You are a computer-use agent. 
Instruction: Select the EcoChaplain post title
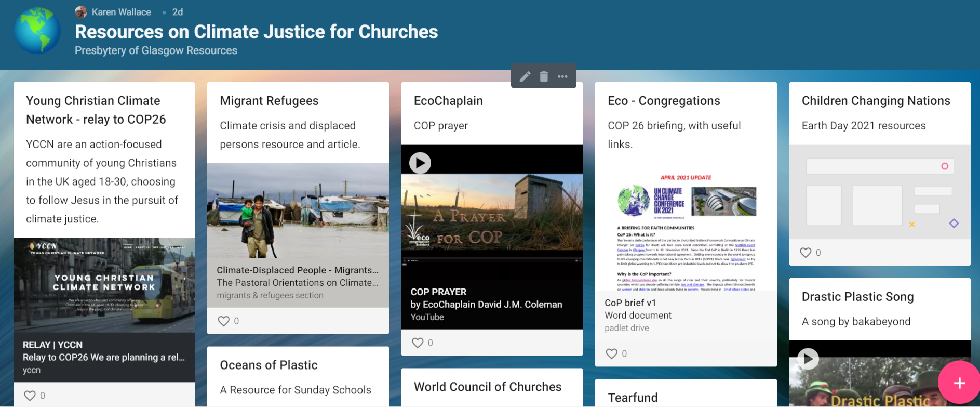coord(448,101)
